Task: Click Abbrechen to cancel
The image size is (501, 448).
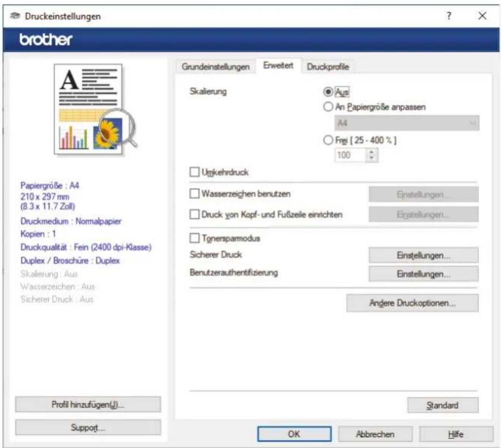Action: [x=375, y=434]
